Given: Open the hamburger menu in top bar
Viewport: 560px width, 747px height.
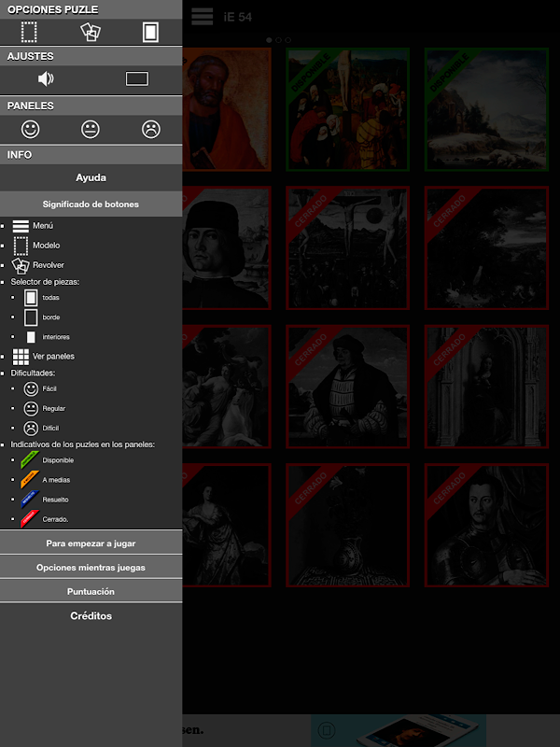Looking at the screenshot, I should 202,17.
